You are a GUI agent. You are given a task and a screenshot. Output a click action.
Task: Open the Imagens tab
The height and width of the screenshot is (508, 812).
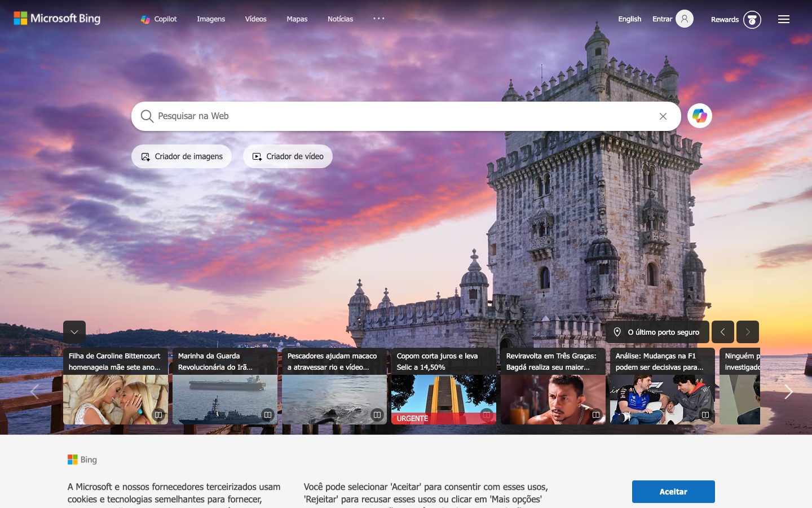pyautogui.click(x=211, y=19)
